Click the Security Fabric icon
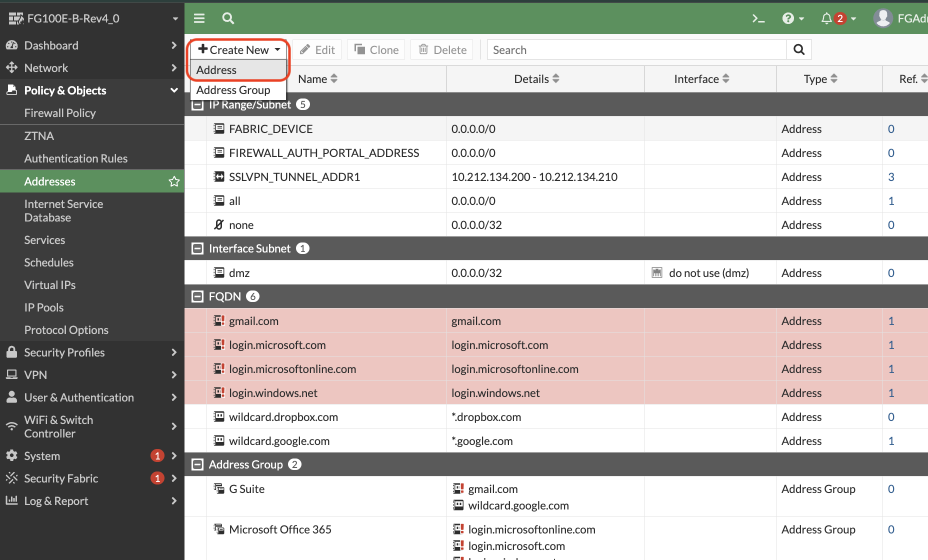 pos(12,478)
